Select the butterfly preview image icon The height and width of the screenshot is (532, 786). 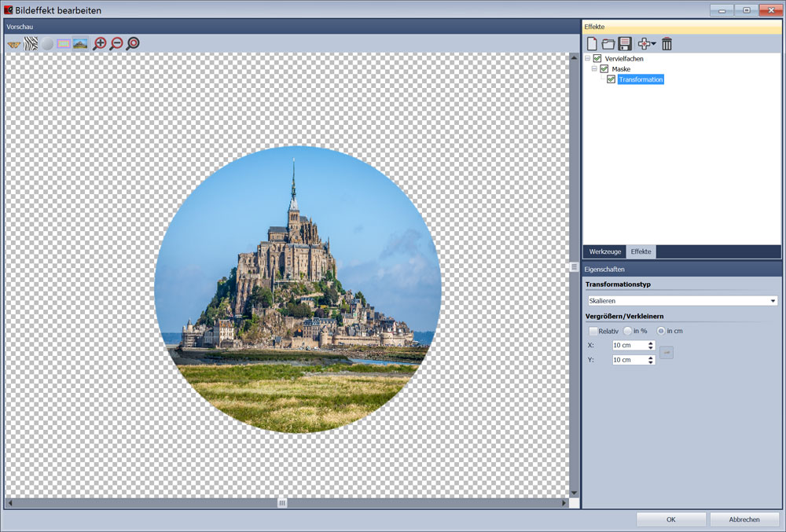[14, 44]
